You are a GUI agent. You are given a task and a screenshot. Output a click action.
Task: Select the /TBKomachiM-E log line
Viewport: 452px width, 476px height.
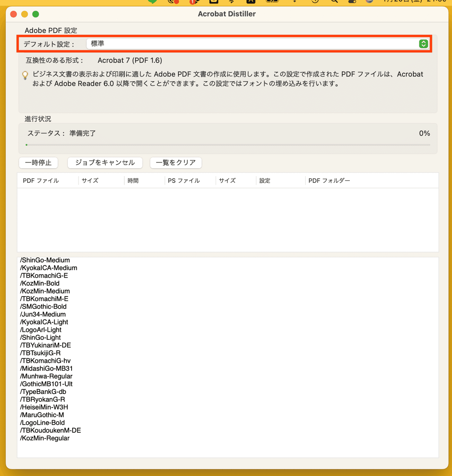44,299
